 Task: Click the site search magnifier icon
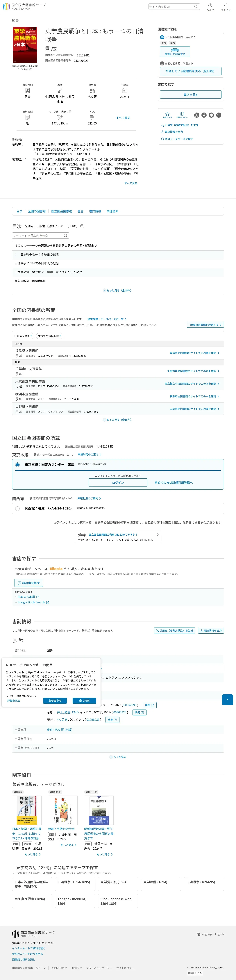196,6
